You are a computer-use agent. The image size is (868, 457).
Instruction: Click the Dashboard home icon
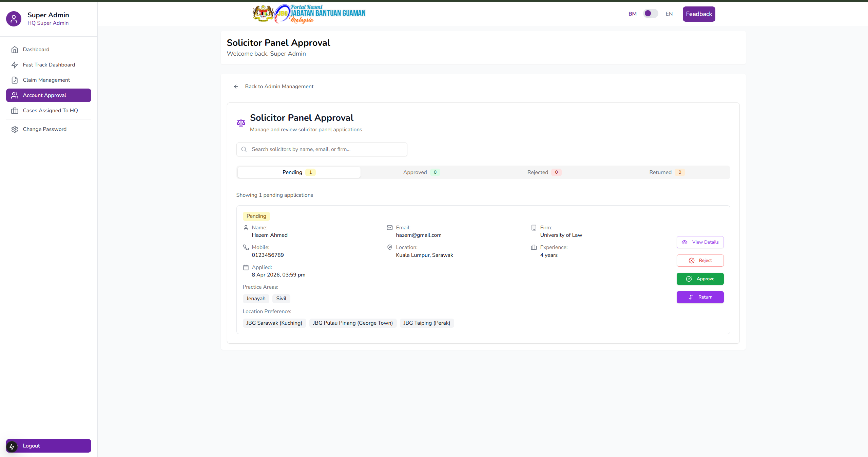[x=15, y=50]
